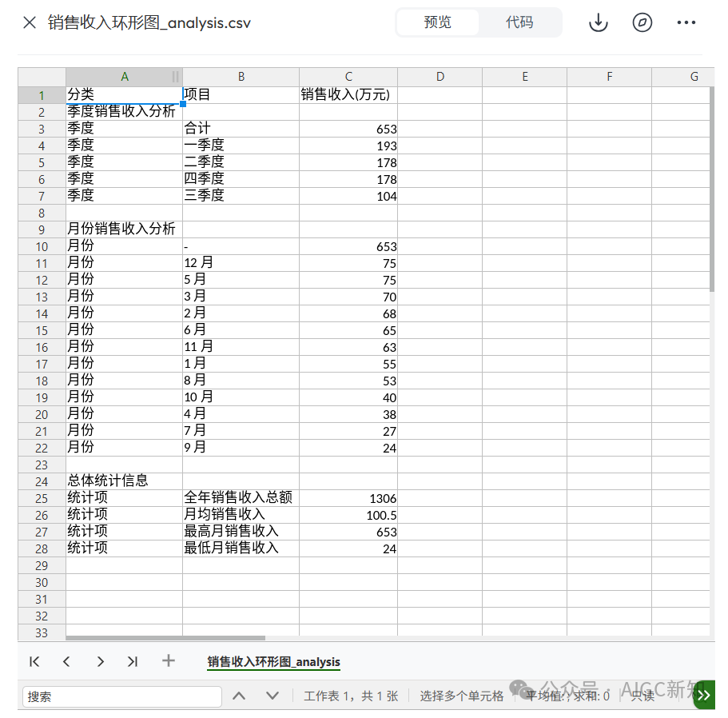Click the download file icon

pyautogui.click(x=598, y=22)
